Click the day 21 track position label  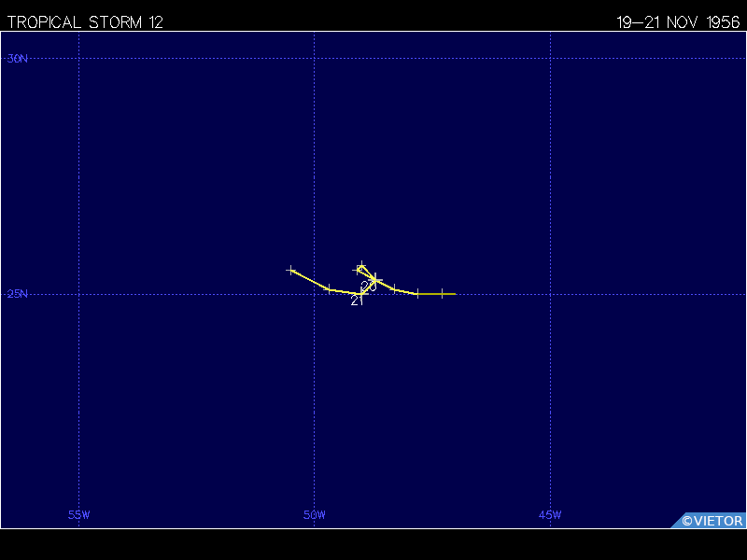(x=358, y=301)
